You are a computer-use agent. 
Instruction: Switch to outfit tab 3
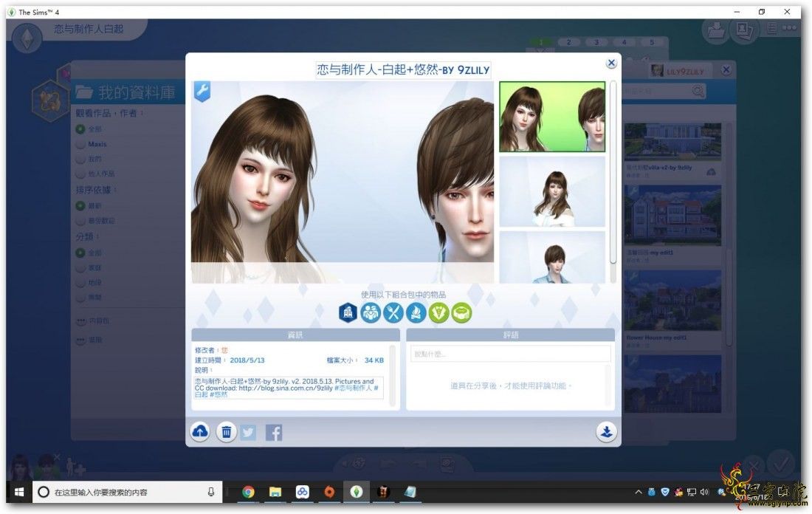596,42
